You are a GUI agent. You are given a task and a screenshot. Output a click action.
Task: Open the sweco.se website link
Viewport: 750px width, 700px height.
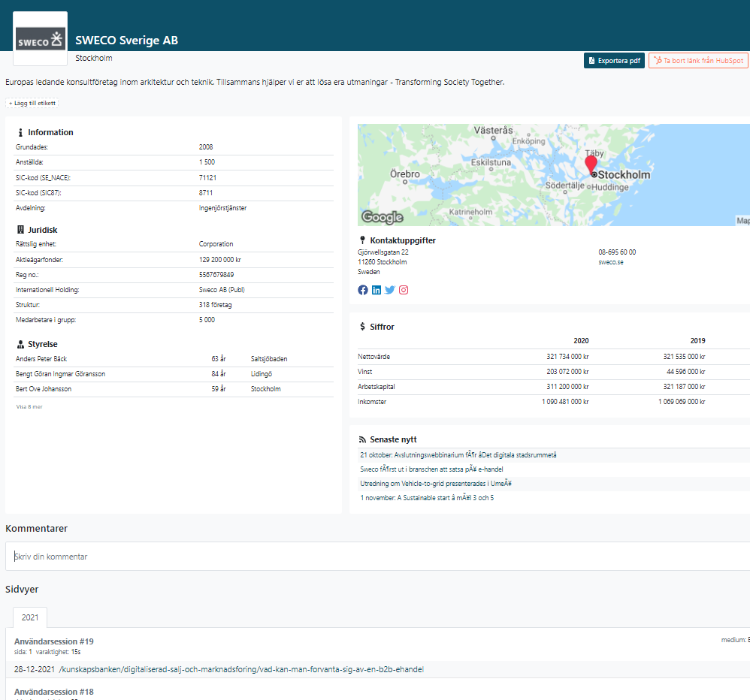coord(611,262)
